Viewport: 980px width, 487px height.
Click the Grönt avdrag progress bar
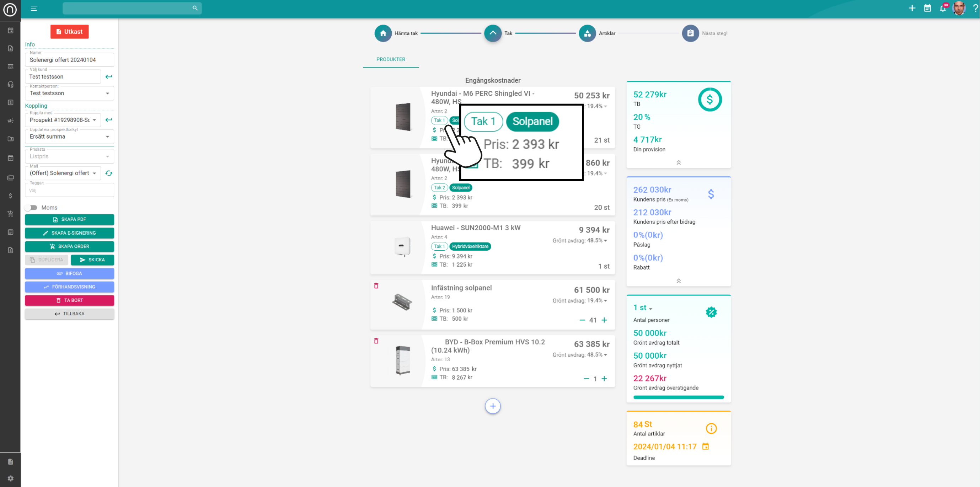tap(678, 397)
